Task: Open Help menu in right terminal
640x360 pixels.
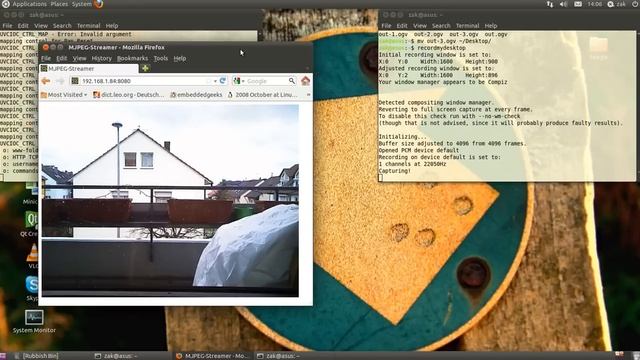Action: pyautogui.click(x=491, y=26)
